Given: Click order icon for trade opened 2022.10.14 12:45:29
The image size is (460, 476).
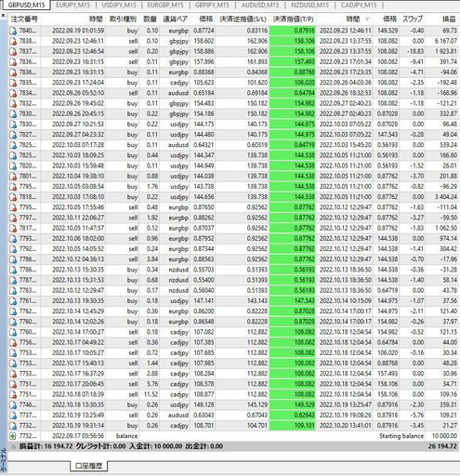Looking at the screenshot, I should (13, 311).
